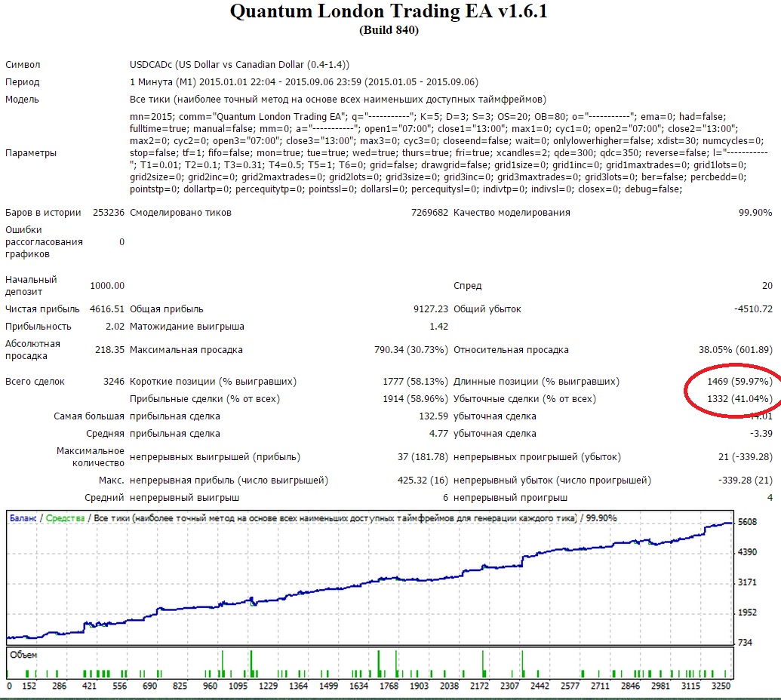
Task: Click the 'Матожидание выигрыша' label
Action: point(187,327)
